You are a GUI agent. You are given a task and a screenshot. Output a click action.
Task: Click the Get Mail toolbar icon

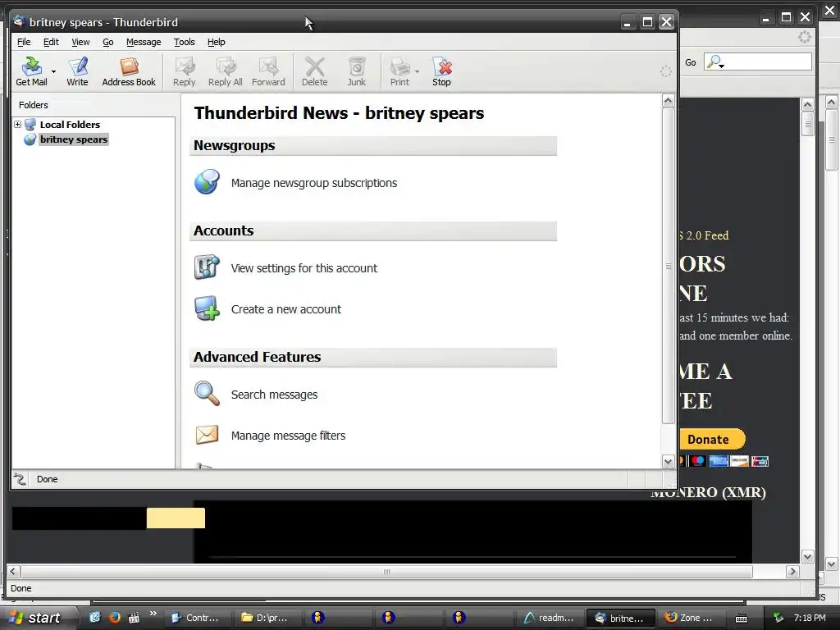[32, 72]
